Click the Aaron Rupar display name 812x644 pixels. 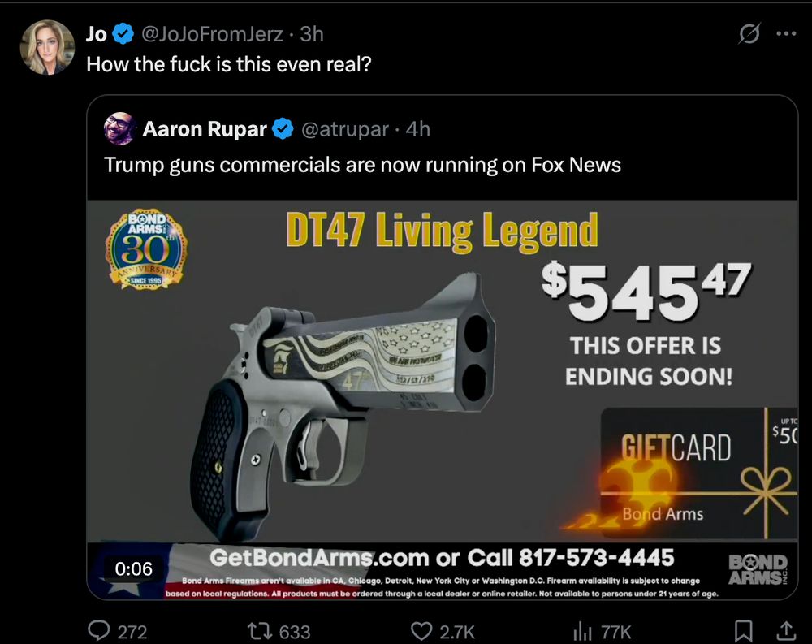pyautogui.click(x=205, y=129)
